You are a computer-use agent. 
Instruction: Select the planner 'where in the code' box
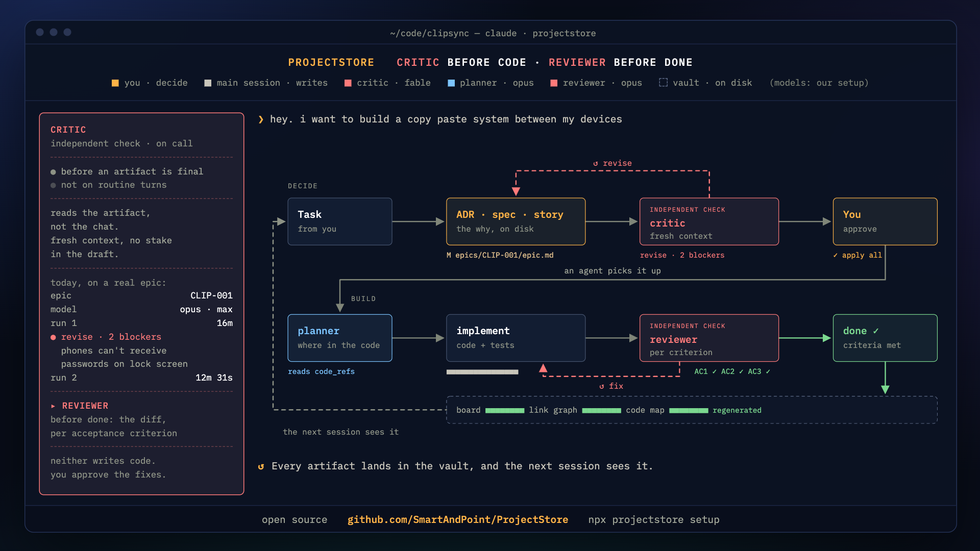pyautogui.click(x=340, y=338)
